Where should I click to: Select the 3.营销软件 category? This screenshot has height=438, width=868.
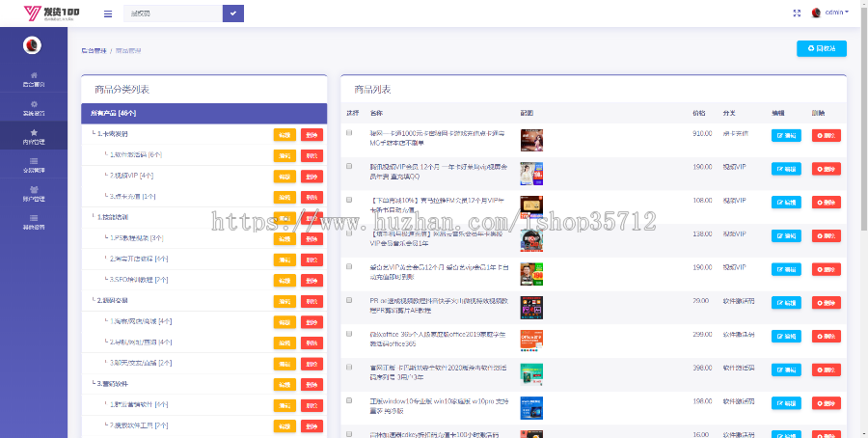pos(113,384)
